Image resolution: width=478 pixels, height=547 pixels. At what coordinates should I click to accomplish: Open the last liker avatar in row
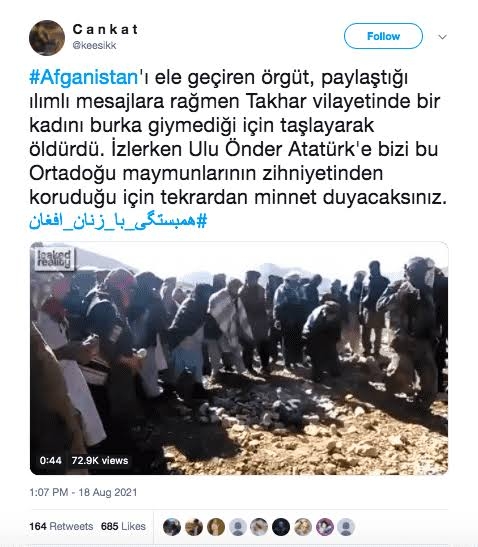coord(346,527)
